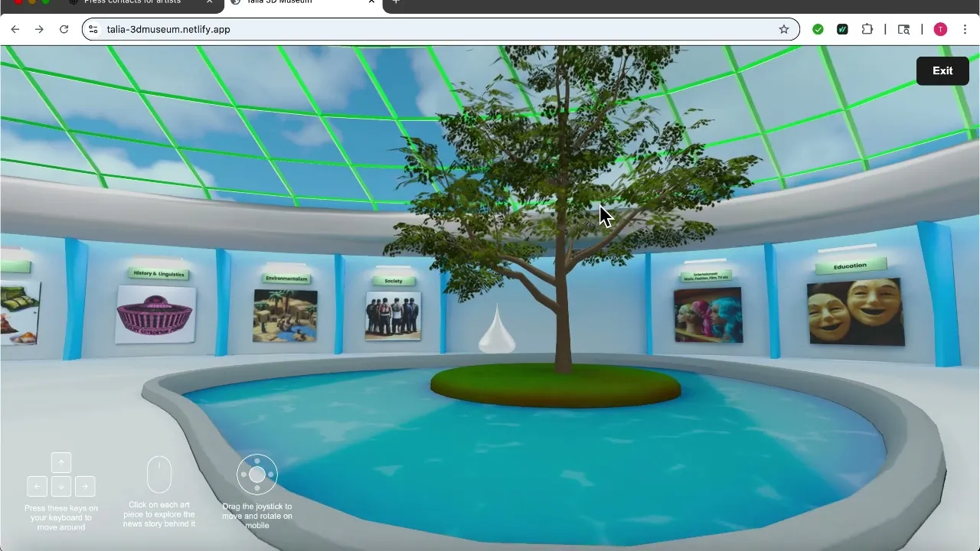Open Chrome's three-dot menu
Screen dimensions: 980x551
[x=965, y=29]
